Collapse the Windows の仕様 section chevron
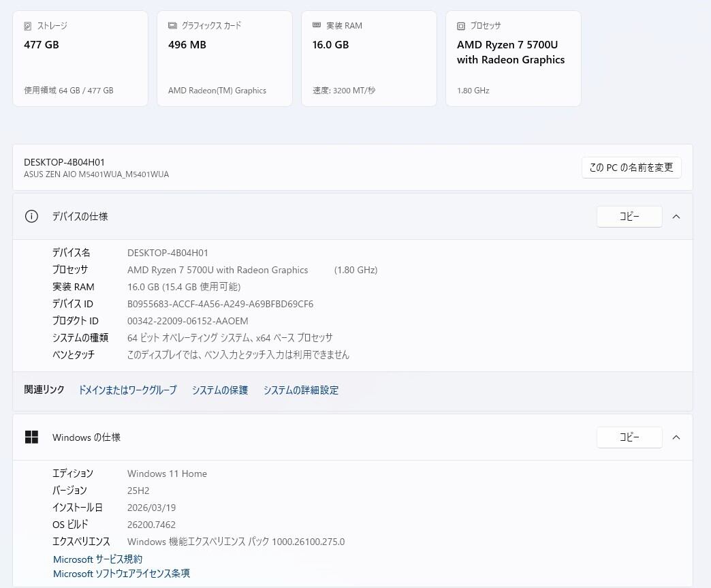Screen dimensions: 711x588 (x=676, y=437)
